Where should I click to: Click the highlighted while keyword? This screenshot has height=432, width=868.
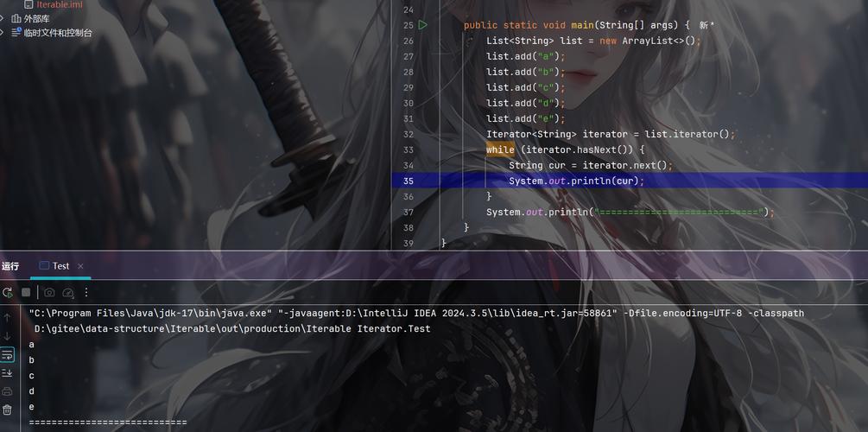pyautogui.click(x=500, y=149)
